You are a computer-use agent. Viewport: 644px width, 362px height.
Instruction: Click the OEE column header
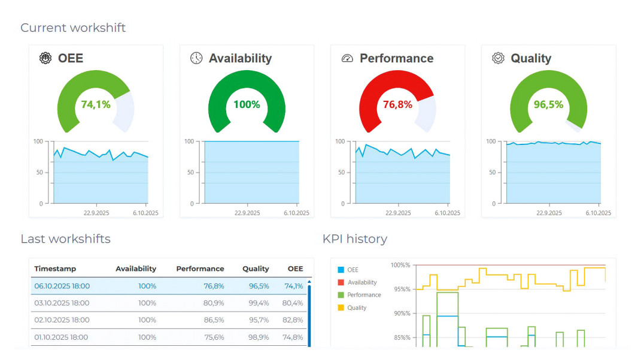(295, 269)
